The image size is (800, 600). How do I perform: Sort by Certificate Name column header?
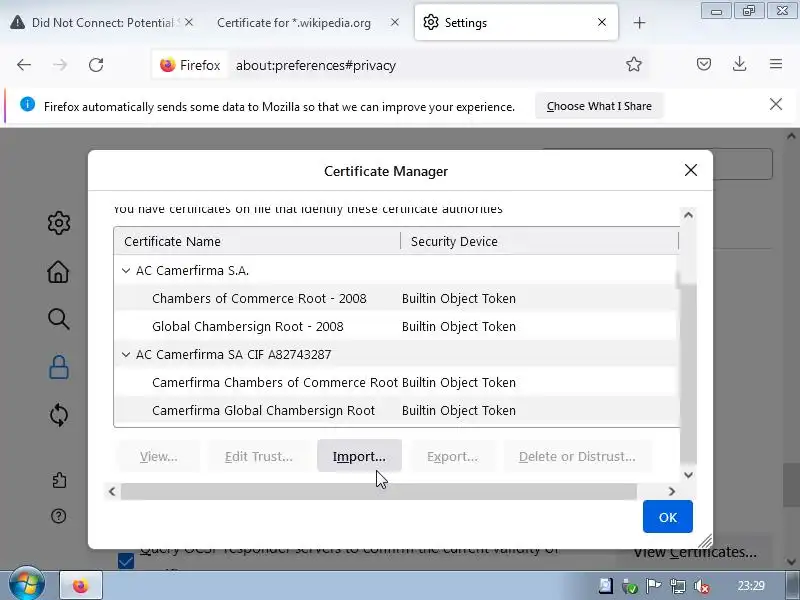click(x=257, y=241)
